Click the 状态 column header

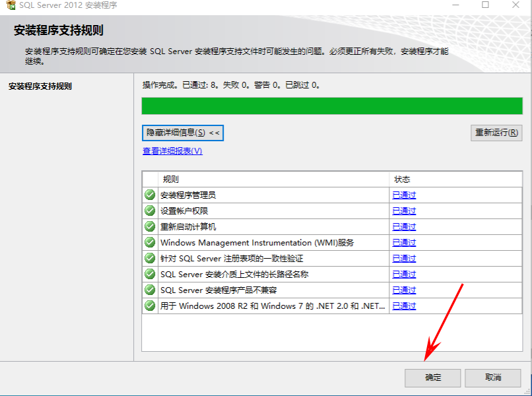click(x=455, y=179)
